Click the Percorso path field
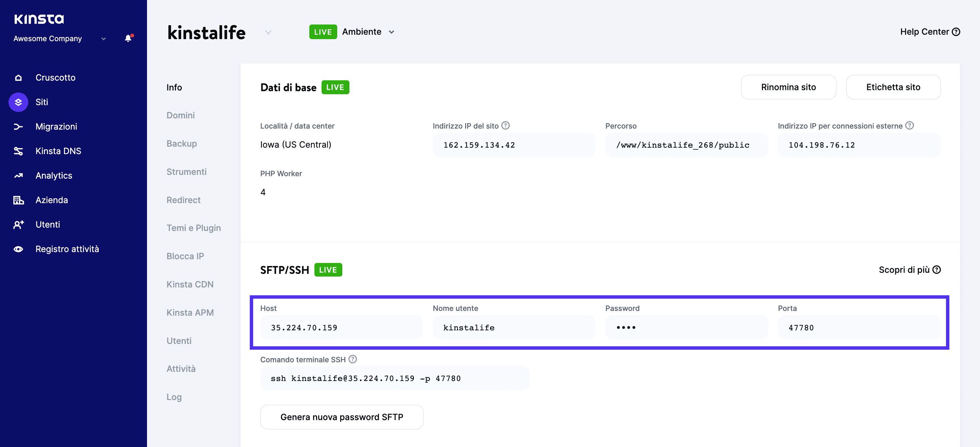 [x=686, y=145]
